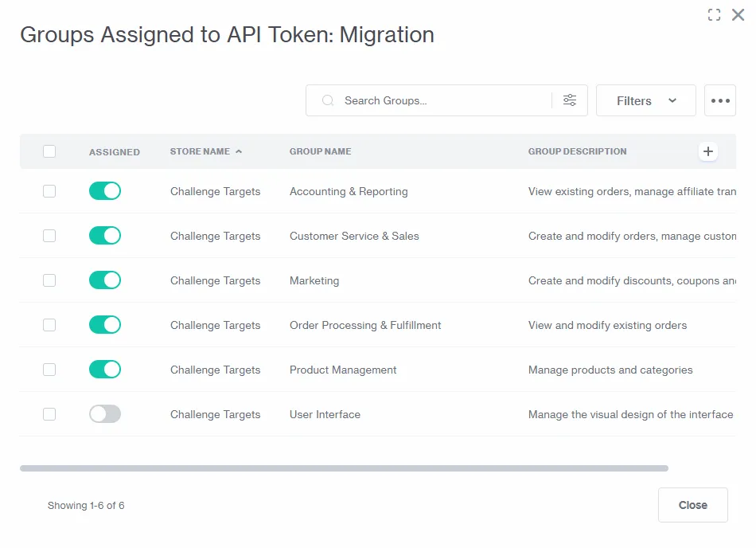This screenshot has width=756, height=548.
Task: Click 'View existing orders, manage affiliate' description
Action: pos(632,191)
